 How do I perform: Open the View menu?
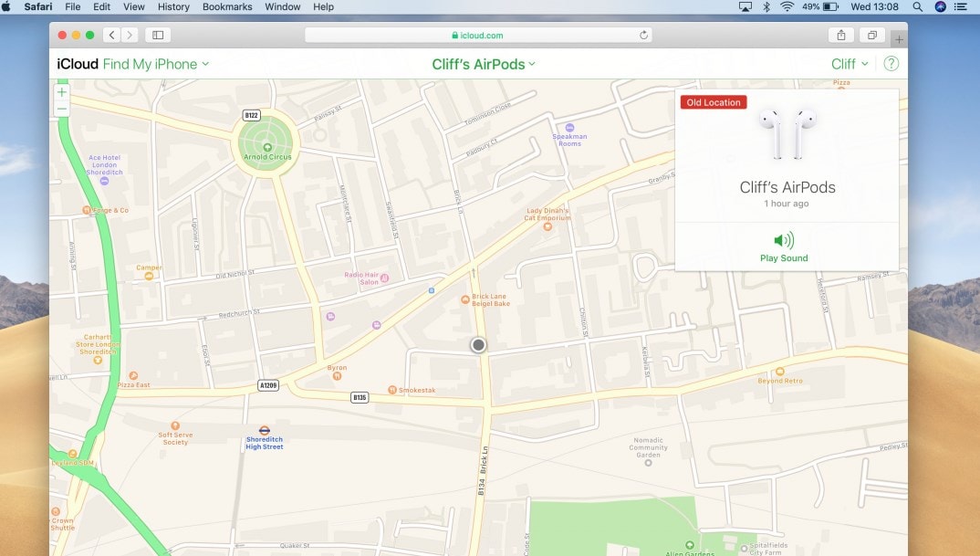click(x=134, y=7)
